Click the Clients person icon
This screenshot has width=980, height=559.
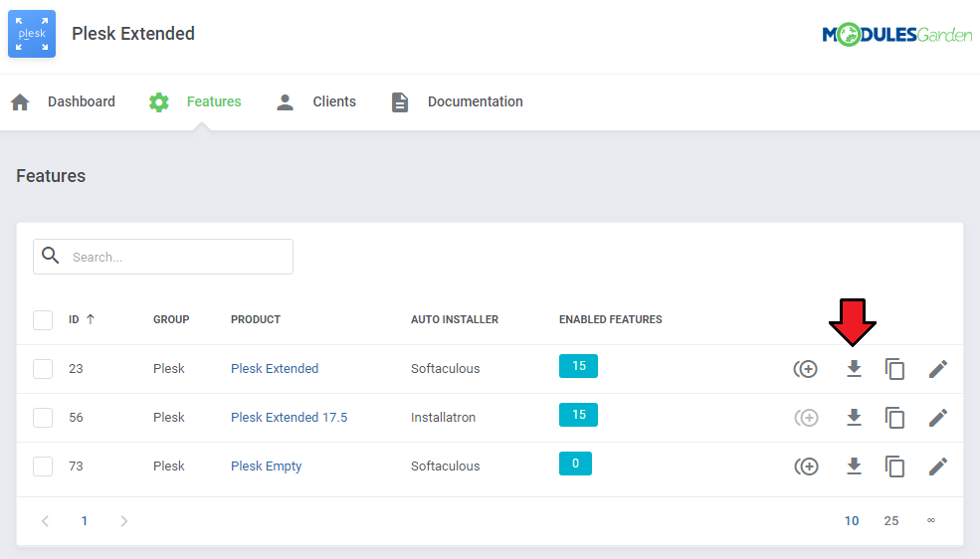[x=285, y=101]
